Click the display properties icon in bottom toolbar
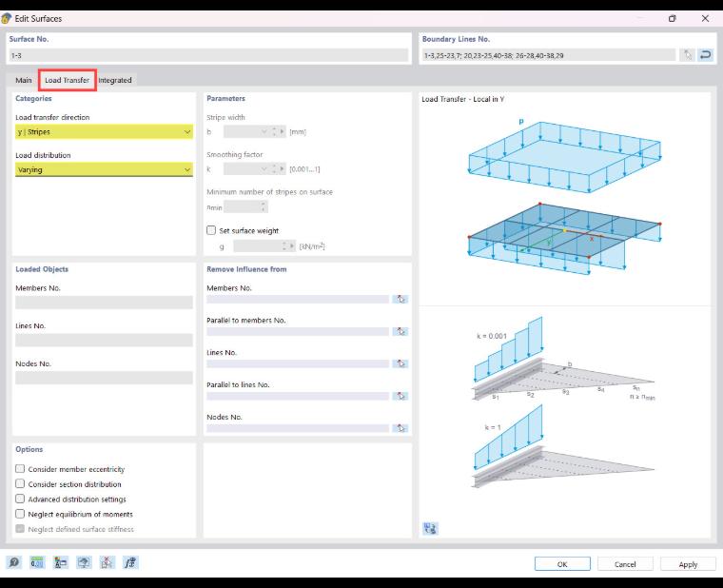 point(60,562)
